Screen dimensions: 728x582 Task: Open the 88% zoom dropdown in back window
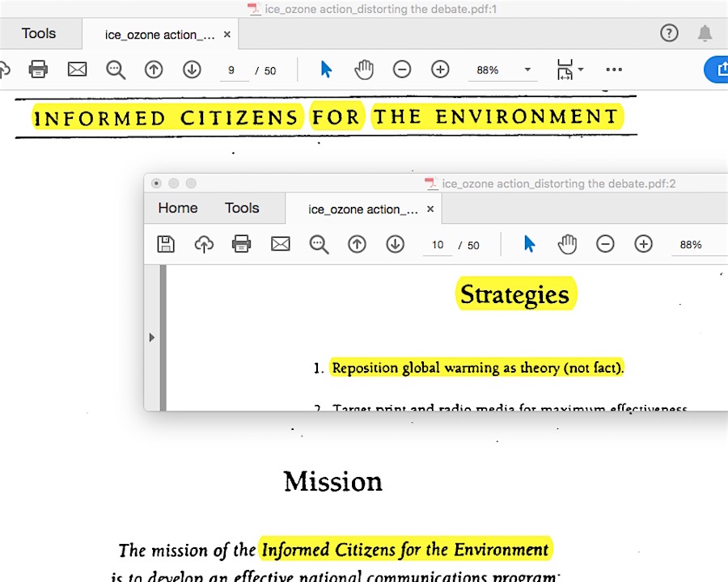pos(527,70)
